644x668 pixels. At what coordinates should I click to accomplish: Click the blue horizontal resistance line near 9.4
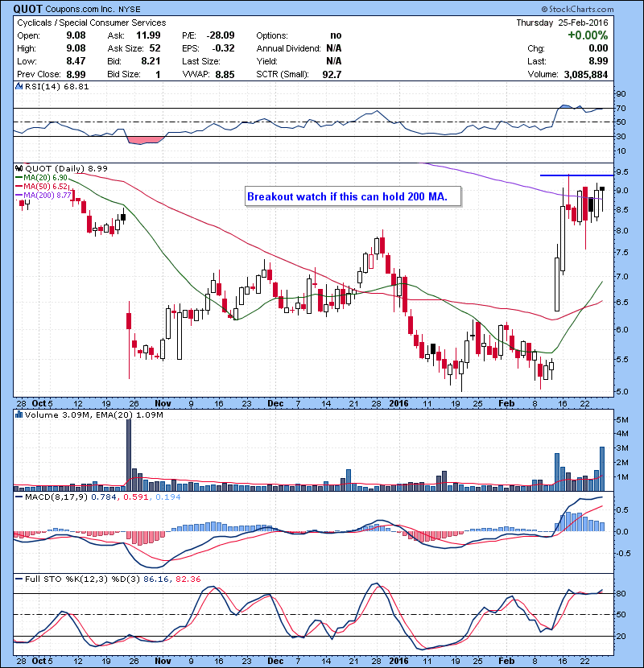[x=576, y=175]
